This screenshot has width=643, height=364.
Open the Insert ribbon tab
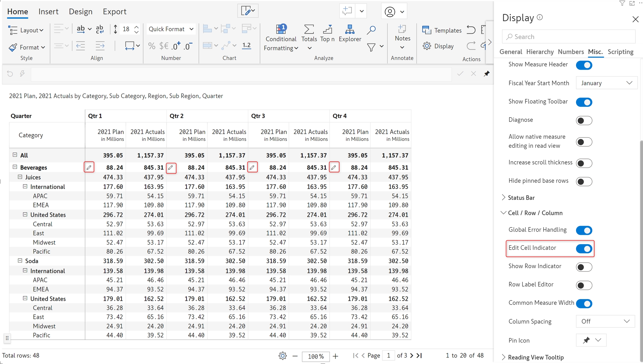[48, 12]
